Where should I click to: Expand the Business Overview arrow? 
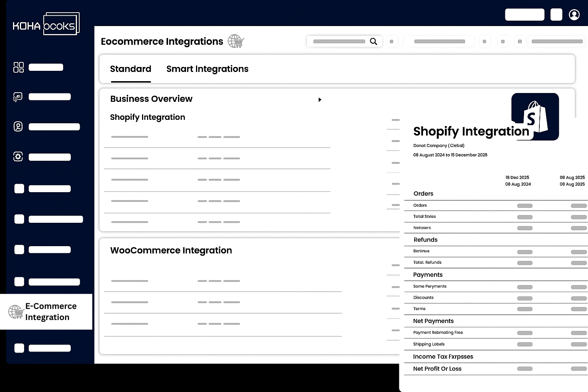tap(320, 100)
